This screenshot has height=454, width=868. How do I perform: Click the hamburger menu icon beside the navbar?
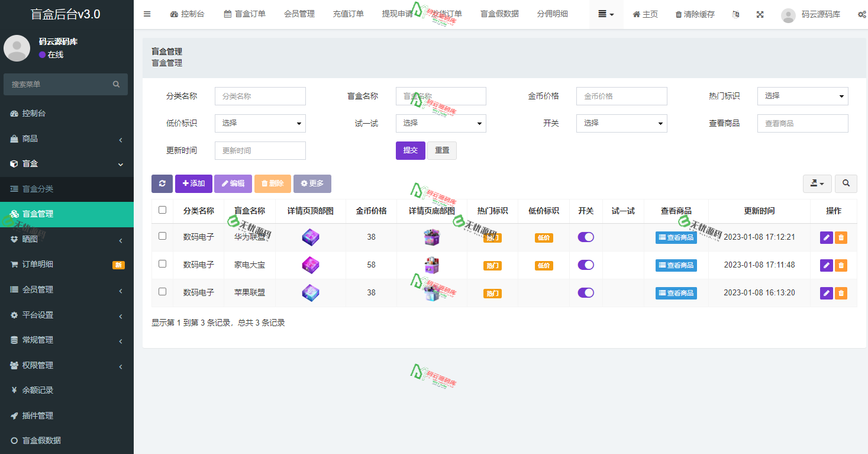tap(147, 14)
